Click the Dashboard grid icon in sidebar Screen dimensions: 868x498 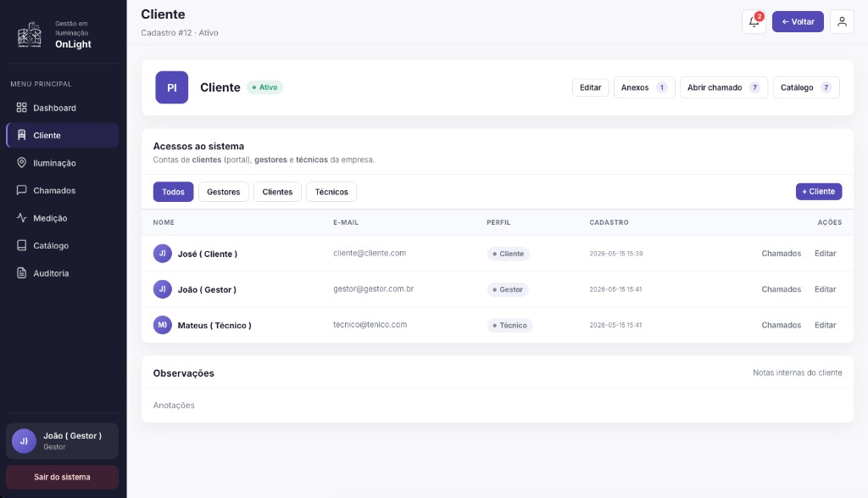(x=21, y=108)
